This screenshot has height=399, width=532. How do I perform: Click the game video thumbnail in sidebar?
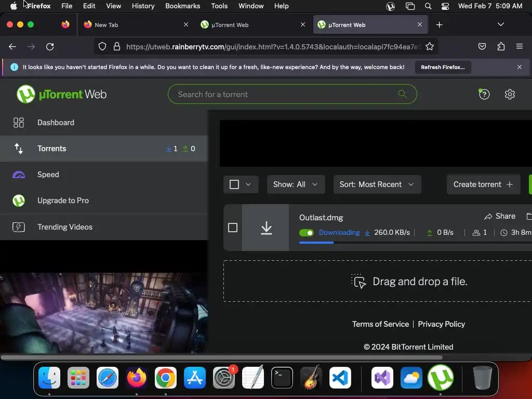click(x=104, y=313)
